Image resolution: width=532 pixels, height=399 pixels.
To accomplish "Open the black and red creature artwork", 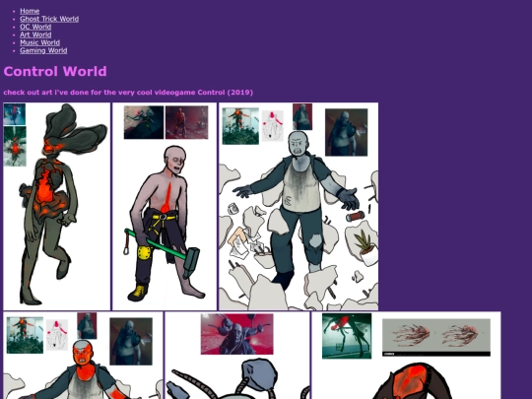I will pyautogui.click(x=406, y=356).
